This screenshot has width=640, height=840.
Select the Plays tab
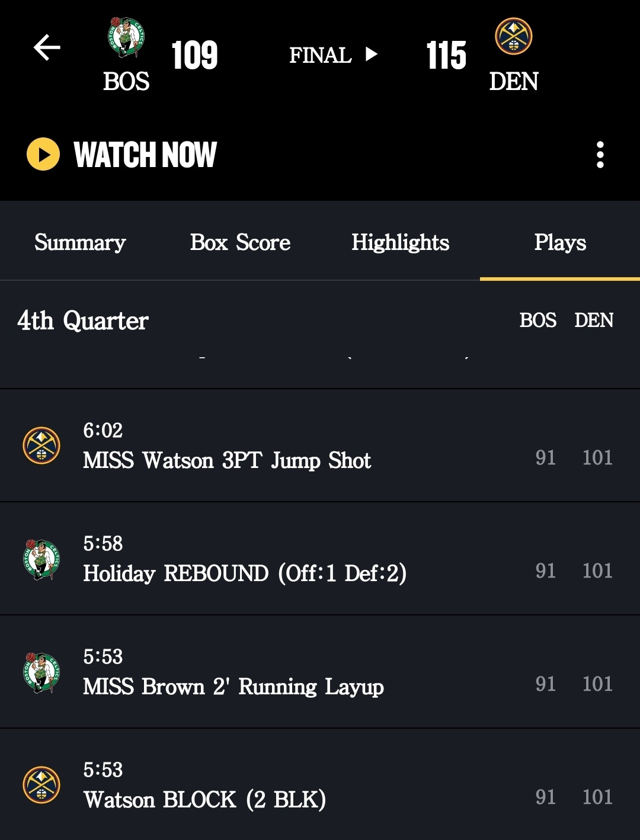(x=559, y=242)
